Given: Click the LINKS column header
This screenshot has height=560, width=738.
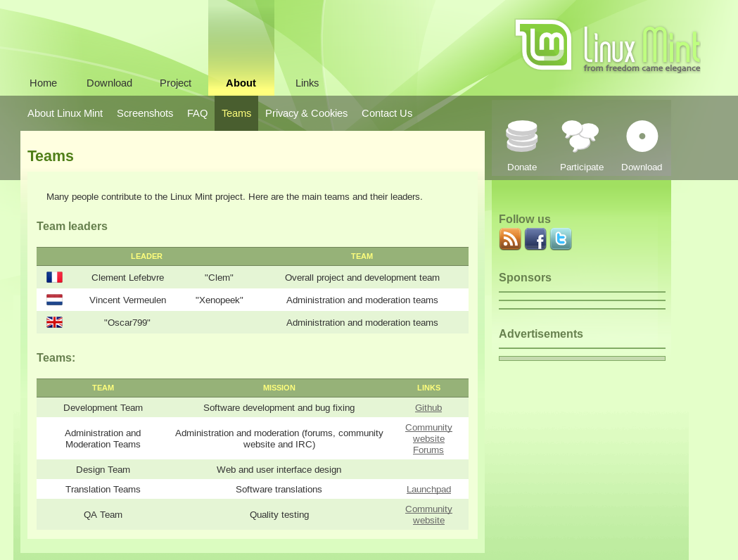Looking at the screenshot, I should tap(428, 388).
